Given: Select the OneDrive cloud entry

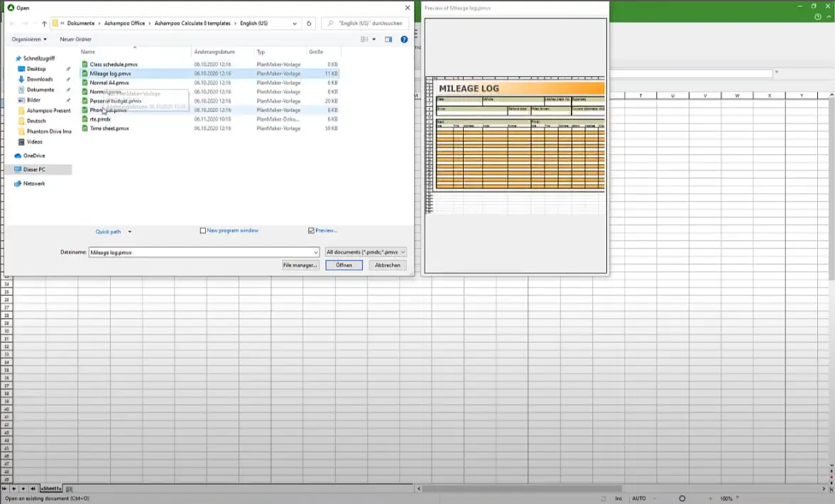Looking at the screenshot, I should point(33,155).
